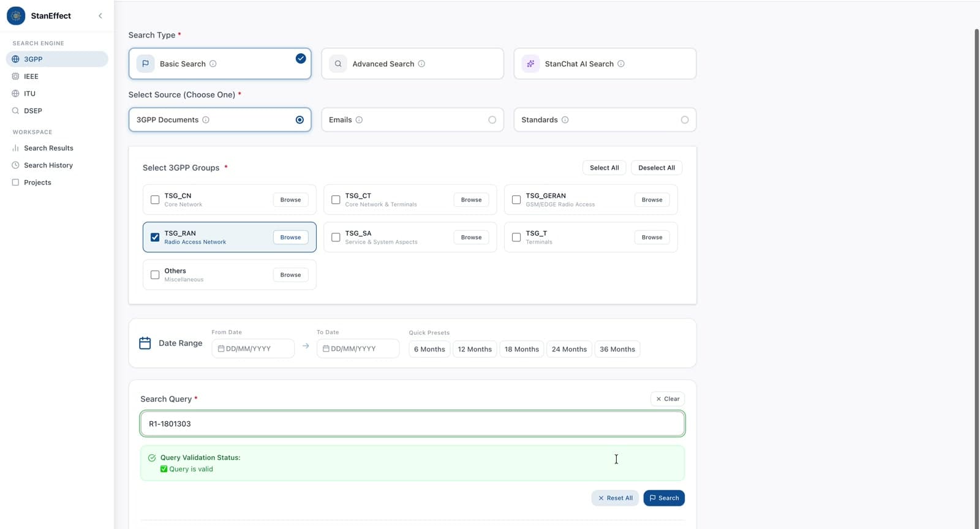Open Search History

click(57, 165)
